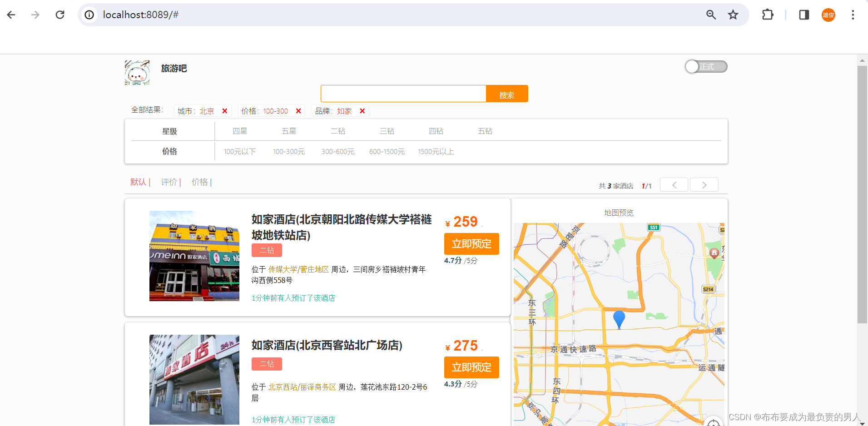Filter by 五星 star level

[289, 131]
